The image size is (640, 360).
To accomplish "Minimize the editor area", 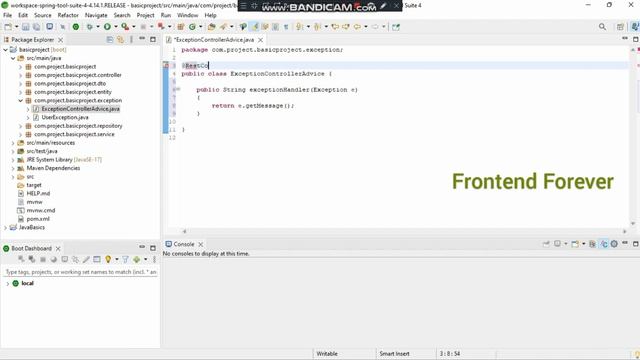I will coord(625,39).
